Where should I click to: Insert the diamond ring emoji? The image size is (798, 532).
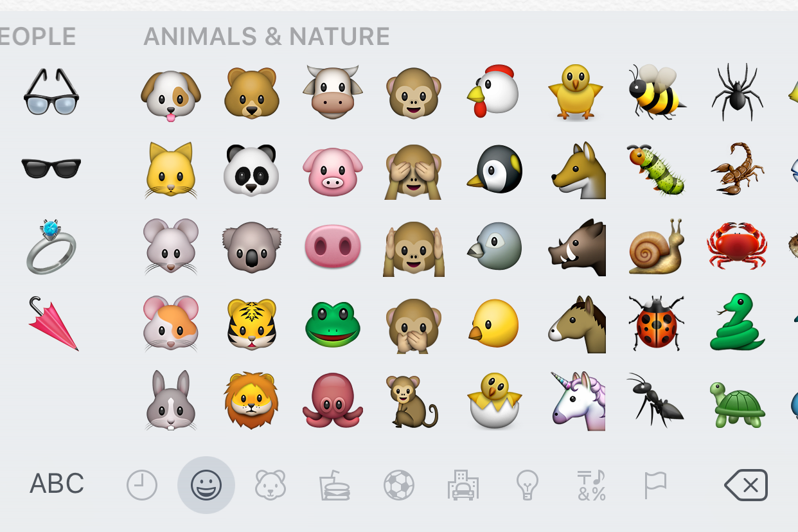pyautogui.click(x=51, y=246)
